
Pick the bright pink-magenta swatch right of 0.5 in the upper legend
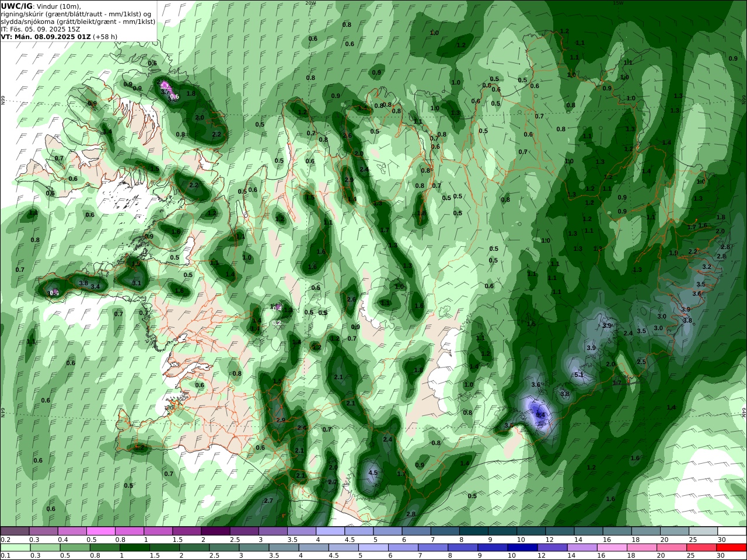[x=100, y=531]
